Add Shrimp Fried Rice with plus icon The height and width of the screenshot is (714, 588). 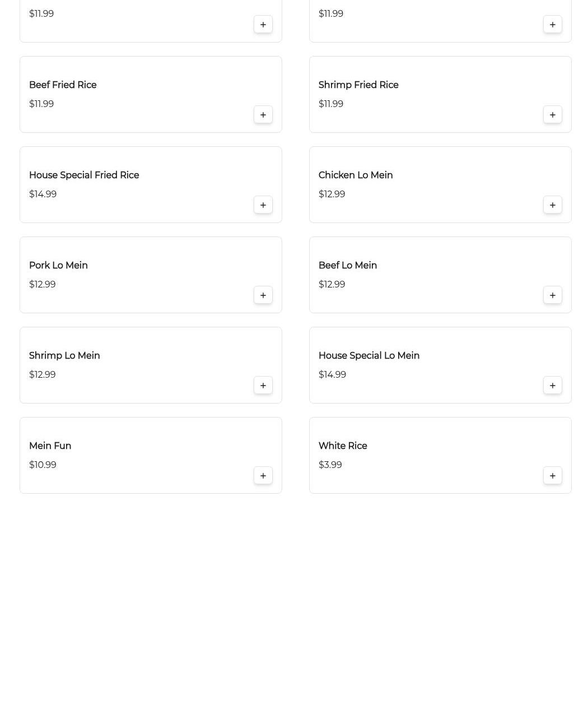pos(553,115)
